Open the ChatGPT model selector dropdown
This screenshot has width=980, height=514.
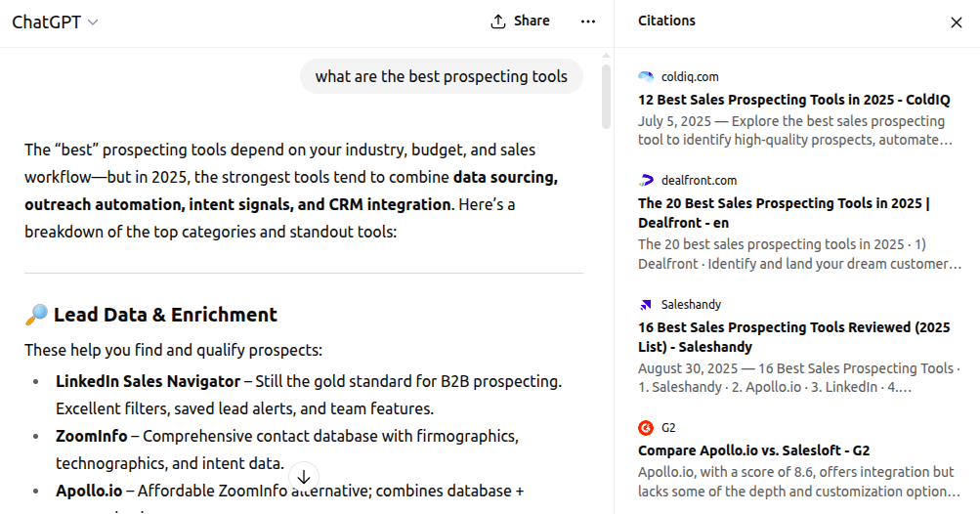tap(55, 21)
